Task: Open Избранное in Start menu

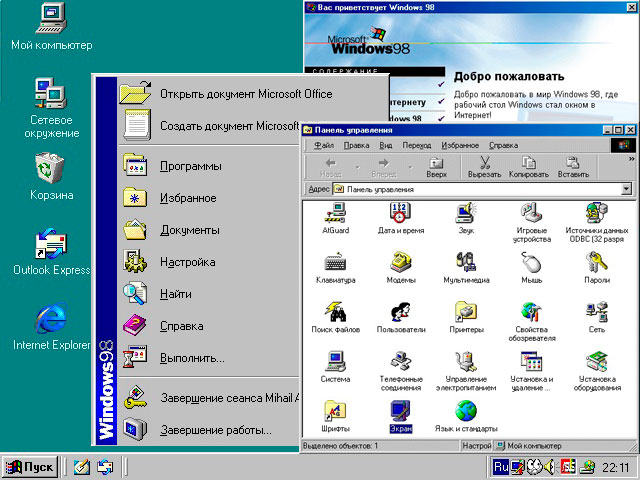Action: pos(209,198)
